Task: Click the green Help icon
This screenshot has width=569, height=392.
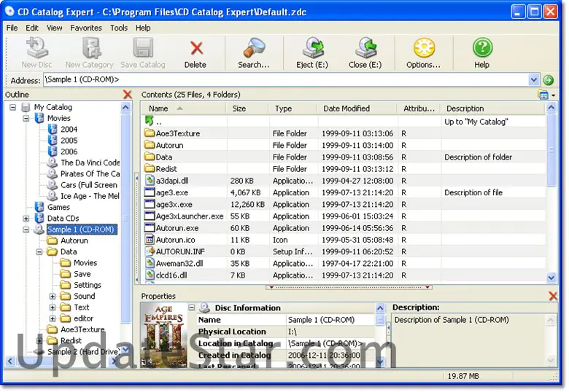Action: pyautogui.click(x=482, y=47)
